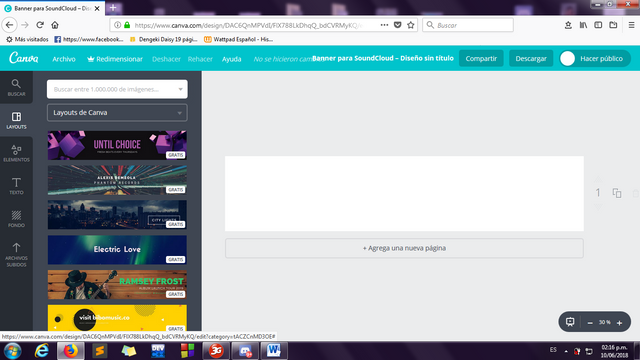Open Firefox library icon
The width and height of the screenshot is (640, 360).
(583, 25)
